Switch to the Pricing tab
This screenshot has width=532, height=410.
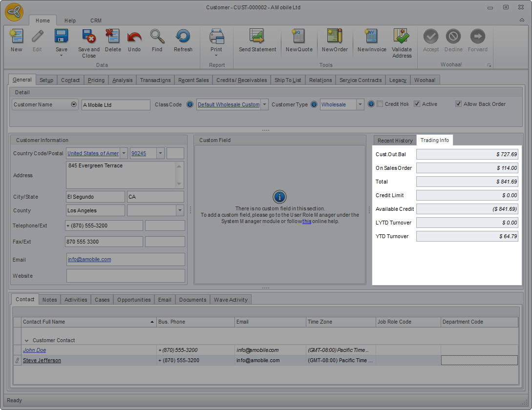96,80
